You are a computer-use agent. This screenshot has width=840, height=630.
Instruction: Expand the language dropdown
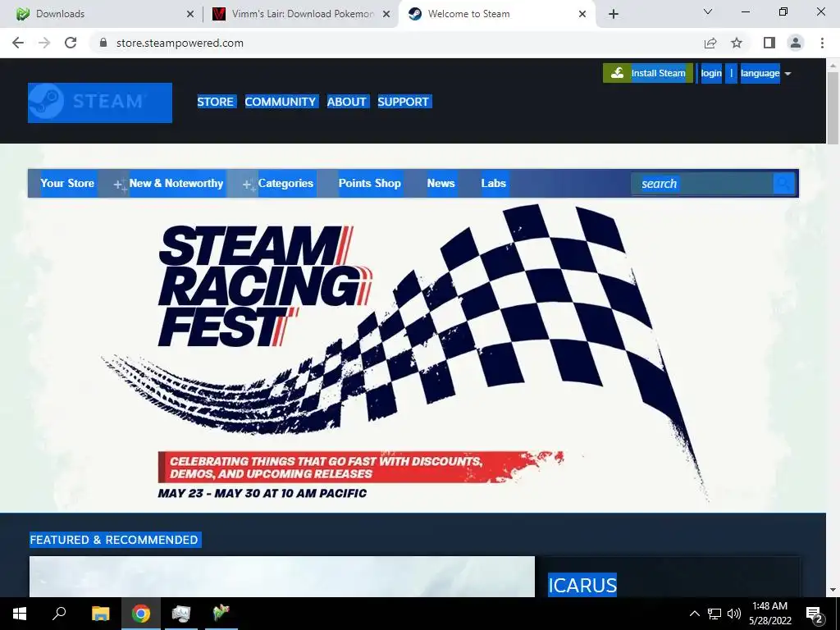pos(765,73)
